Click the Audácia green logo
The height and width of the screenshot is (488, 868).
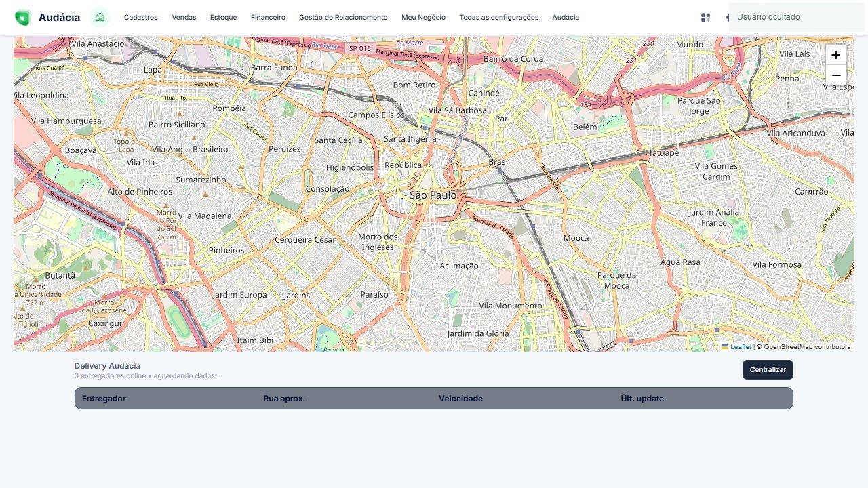[x=22, y=18]
